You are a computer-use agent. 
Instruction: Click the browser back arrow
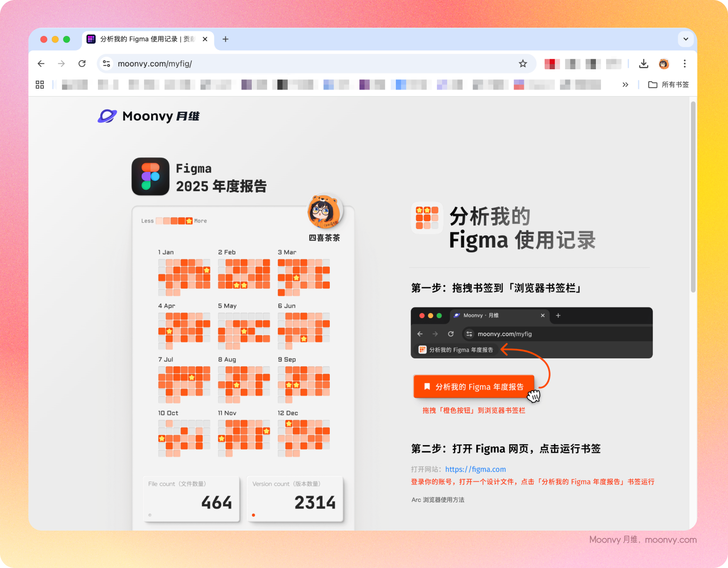click(x=41, y=64)
